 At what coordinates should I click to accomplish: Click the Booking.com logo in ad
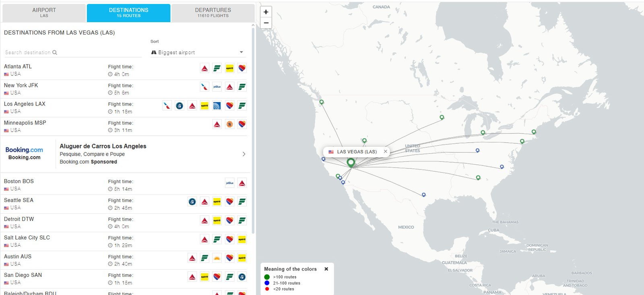tap(24, 150)
